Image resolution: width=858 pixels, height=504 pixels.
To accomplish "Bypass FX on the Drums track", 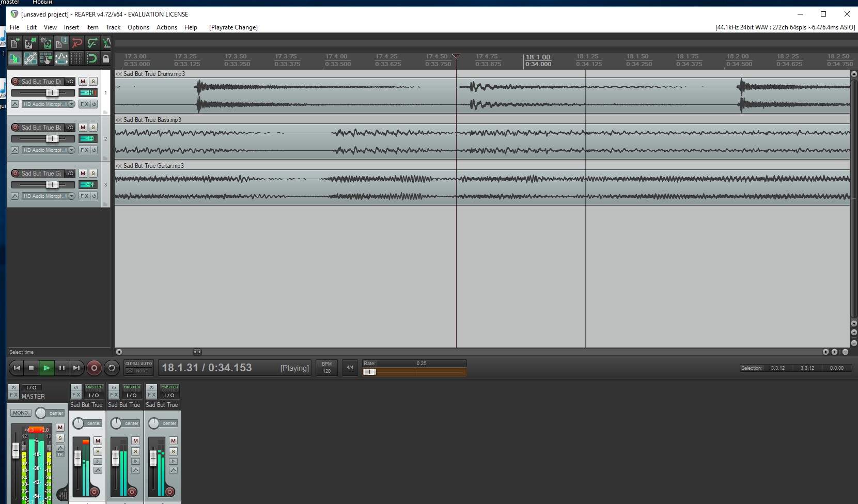I will click(x=94, y=104).
